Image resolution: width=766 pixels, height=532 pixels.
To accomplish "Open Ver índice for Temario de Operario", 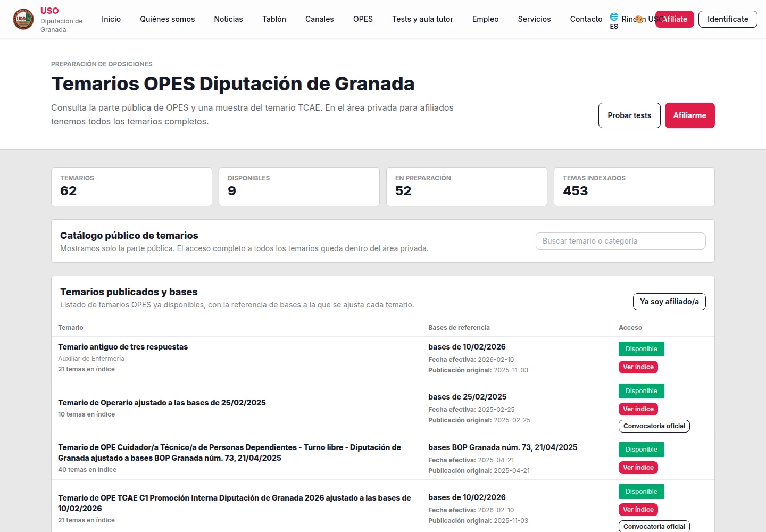I will point(638,409).
